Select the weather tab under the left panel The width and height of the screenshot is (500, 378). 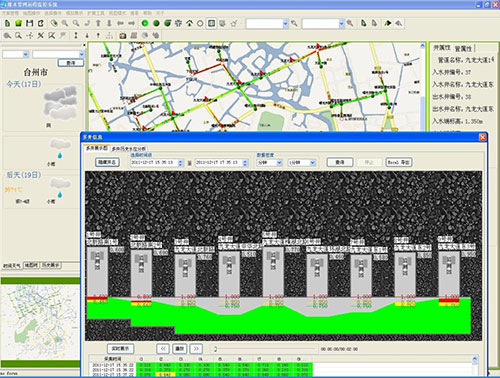[12, 266]
